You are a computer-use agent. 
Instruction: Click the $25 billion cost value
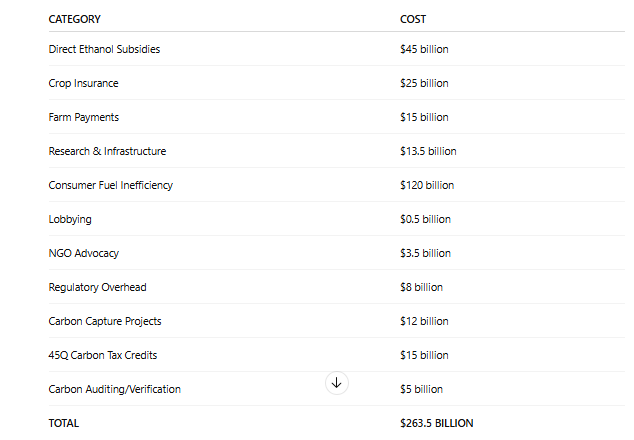click(424, 83)
